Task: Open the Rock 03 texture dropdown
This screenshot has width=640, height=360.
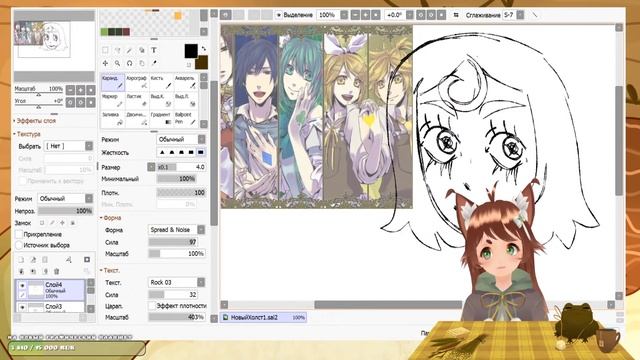Action: point(176,282)
